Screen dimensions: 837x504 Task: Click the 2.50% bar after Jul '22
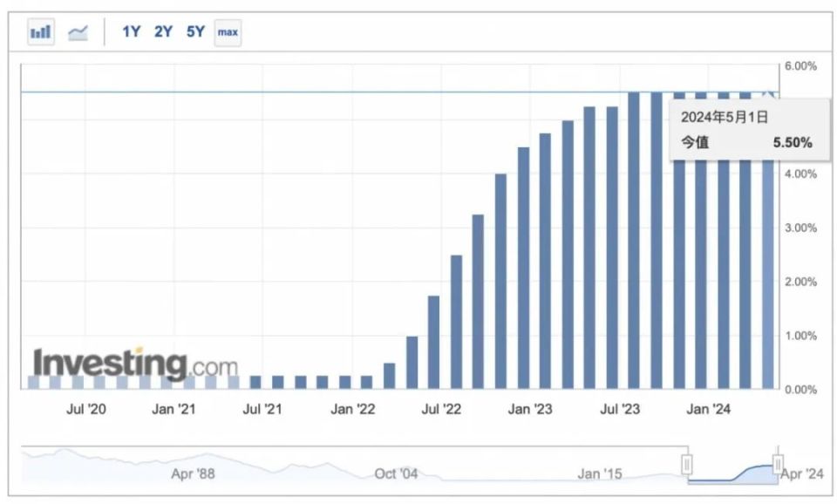click(456, 322)
